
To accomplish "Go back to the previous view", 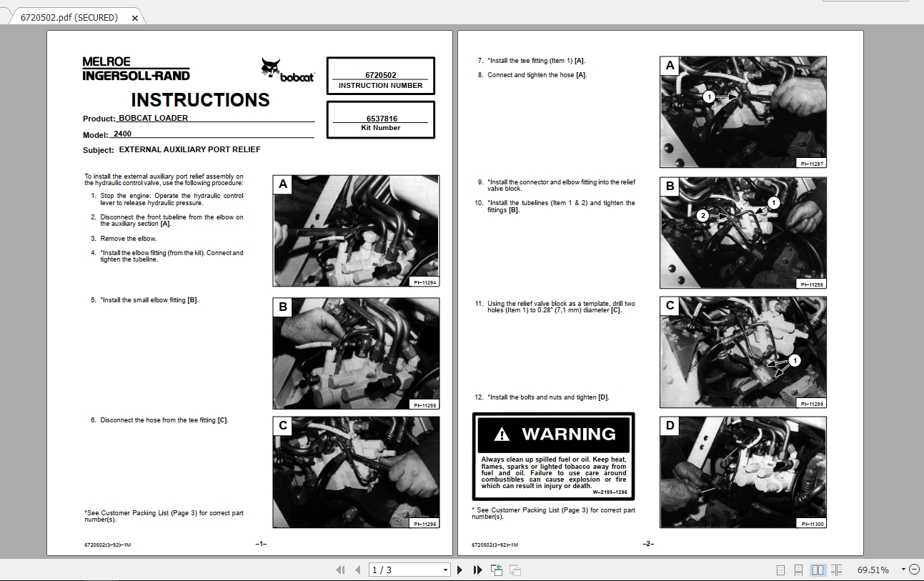I will [x=497, y=570].
